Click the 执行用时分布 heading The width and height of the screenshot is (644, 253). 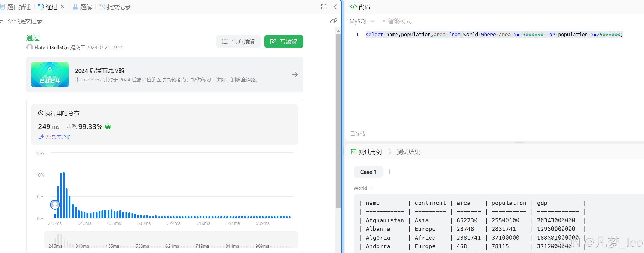[x=59, y=113]
